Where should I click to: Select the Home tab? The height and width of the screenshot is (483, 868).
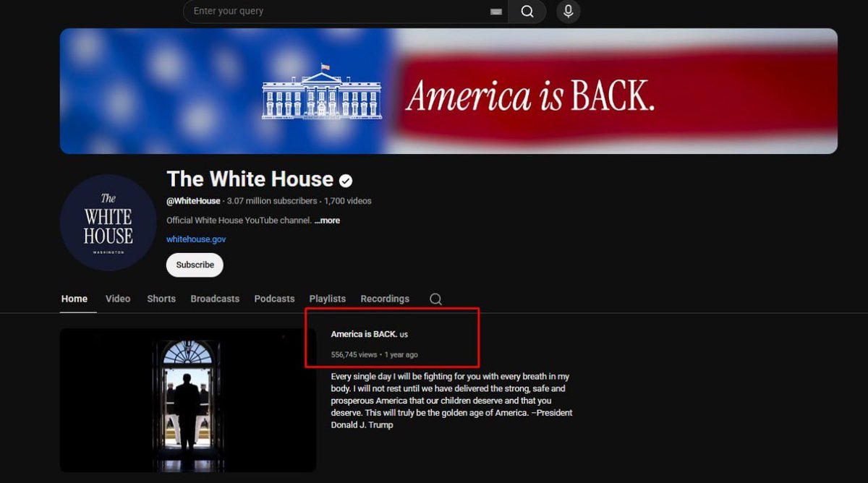[x=75, y=299]
